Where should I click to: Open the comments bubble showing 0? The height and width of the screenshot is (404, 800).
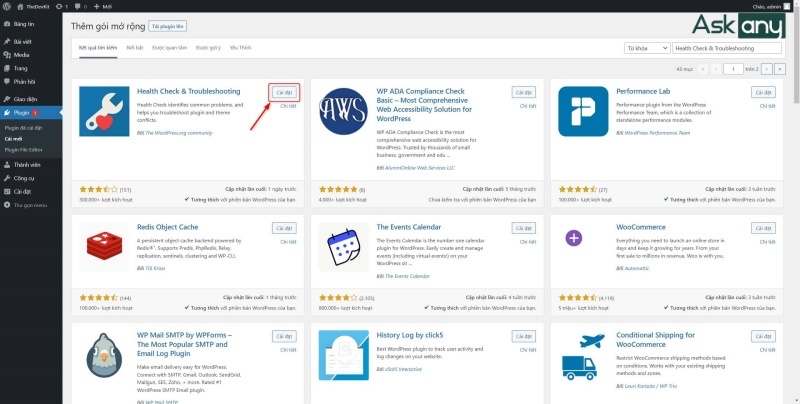pyautogui.click(x=81, y=7)
